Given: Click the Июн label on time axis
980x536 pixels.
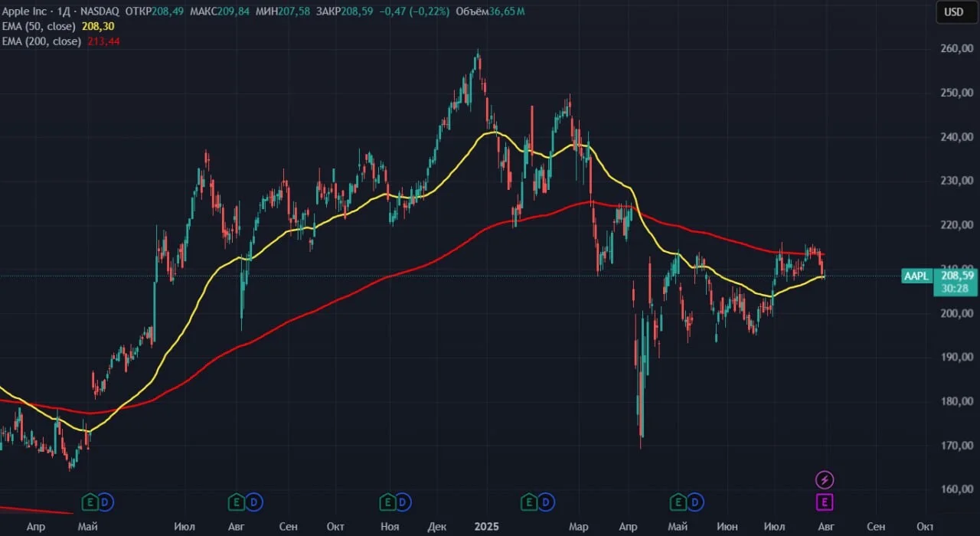Looking at the screenshot, I should pyautogui.click(x=728, y=527).
